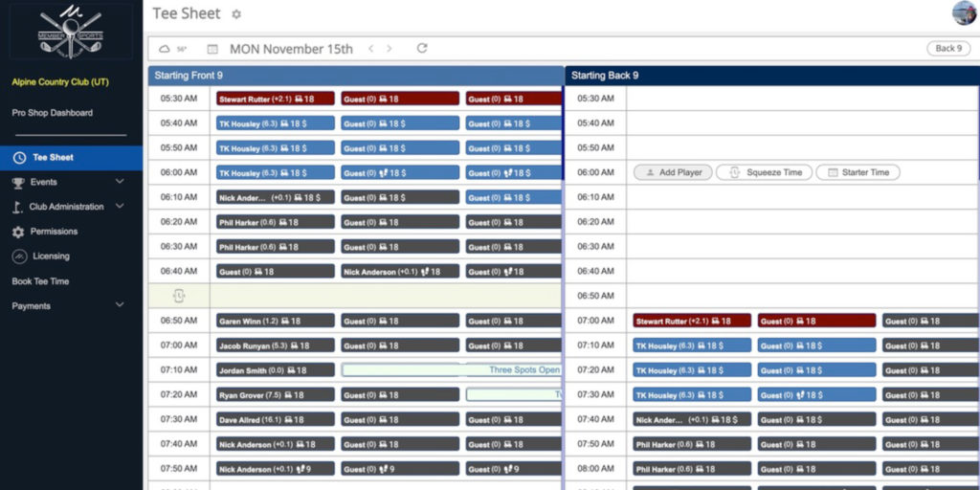Expand Club Administration submenu chevron
The image size is (980, 490).
[x=120, y=207]
